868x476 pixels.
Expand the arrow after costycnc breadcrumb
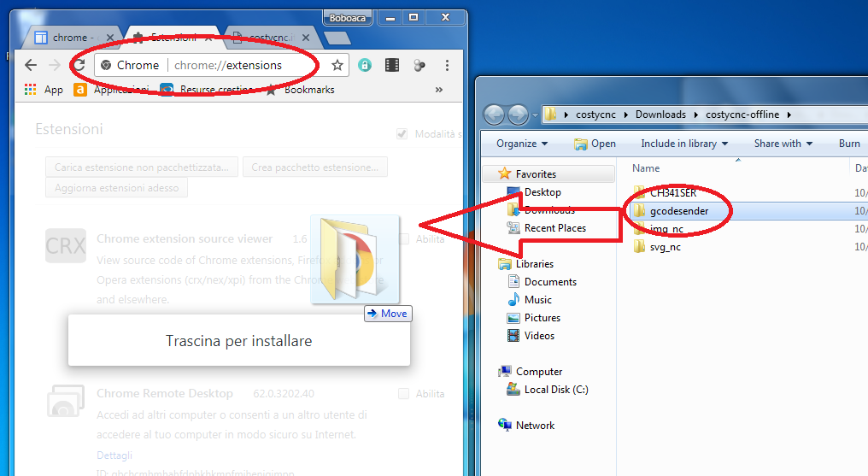tap(625, 115)
